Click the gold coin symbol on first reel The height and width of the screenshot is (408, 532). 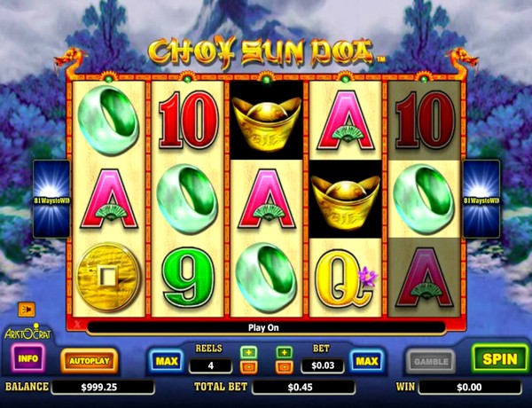[108, 277]
